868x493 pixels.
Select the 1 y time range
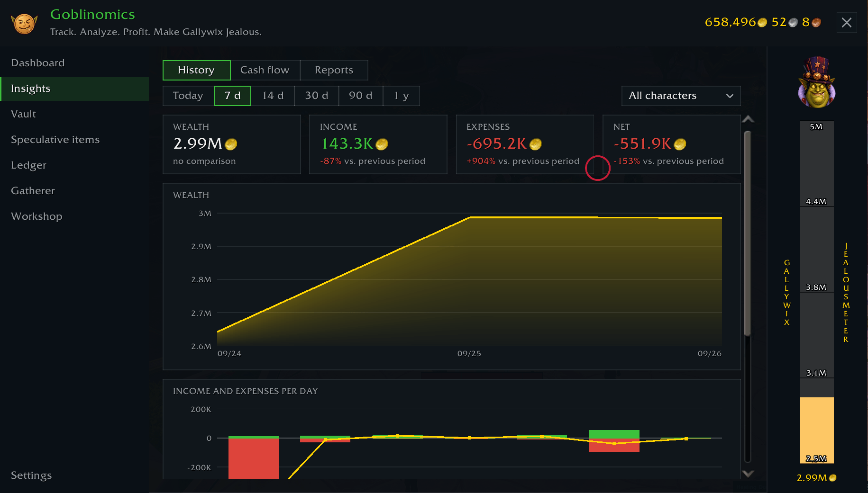point(401,96)
